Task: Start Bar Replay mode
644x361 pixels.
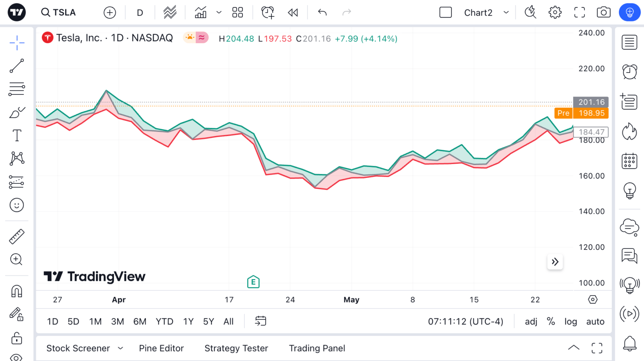Action: pos(293,12)
